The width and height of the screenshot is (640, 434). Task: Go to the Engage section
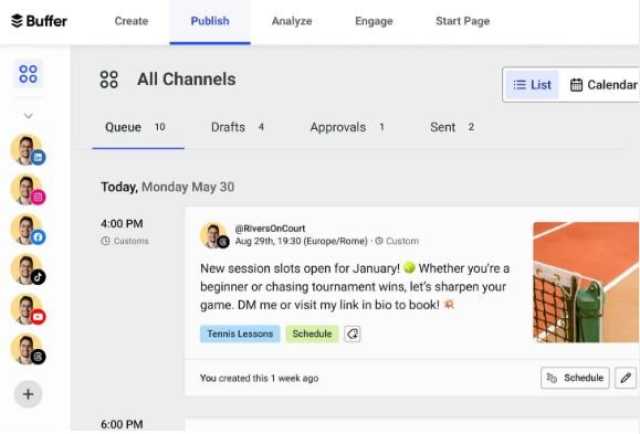[x=374, y=21]
